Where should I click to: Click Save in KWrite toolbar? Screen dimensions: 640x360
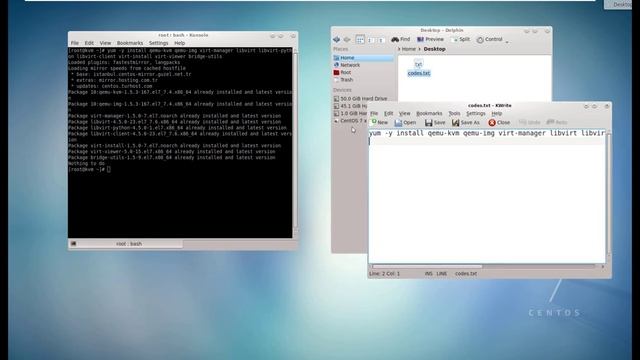click(435, 122)
